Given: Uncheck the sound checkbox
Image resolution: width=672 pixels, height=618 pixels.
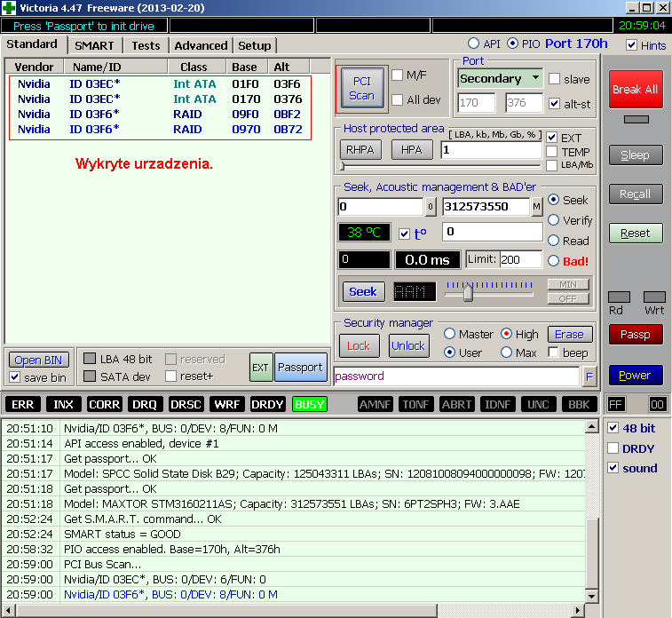Looking at the screenshot, I should tap(613, 468).
